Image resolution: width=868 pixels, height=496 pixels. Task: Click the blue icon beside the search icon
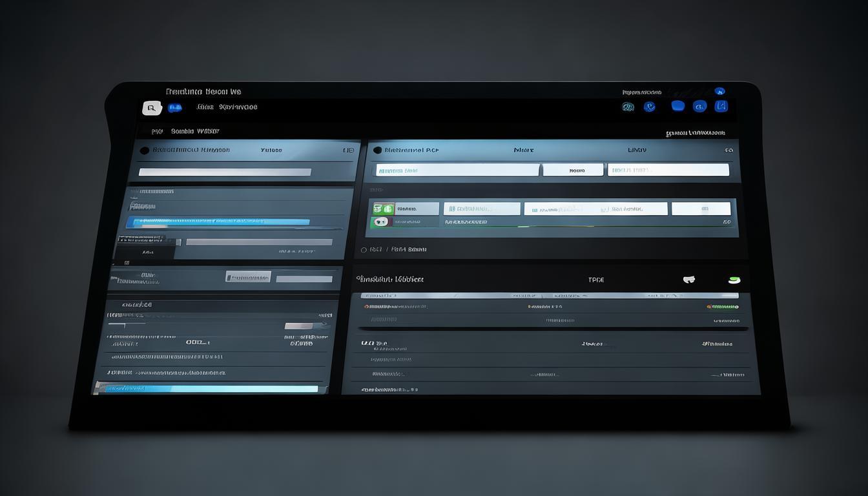pos(174,108)
